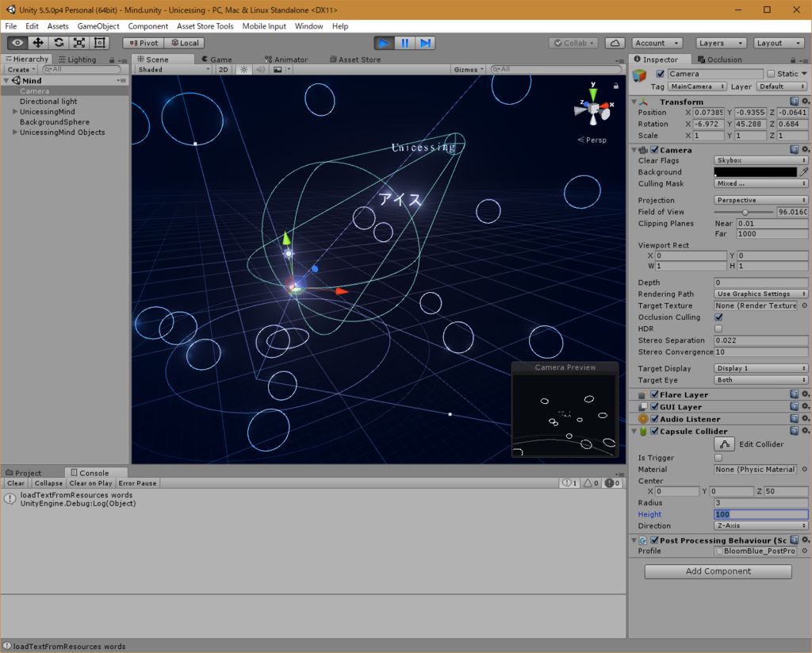The image size is (812, 653).
Task: Switch to the Animator tab
Action: pos(285,59)
